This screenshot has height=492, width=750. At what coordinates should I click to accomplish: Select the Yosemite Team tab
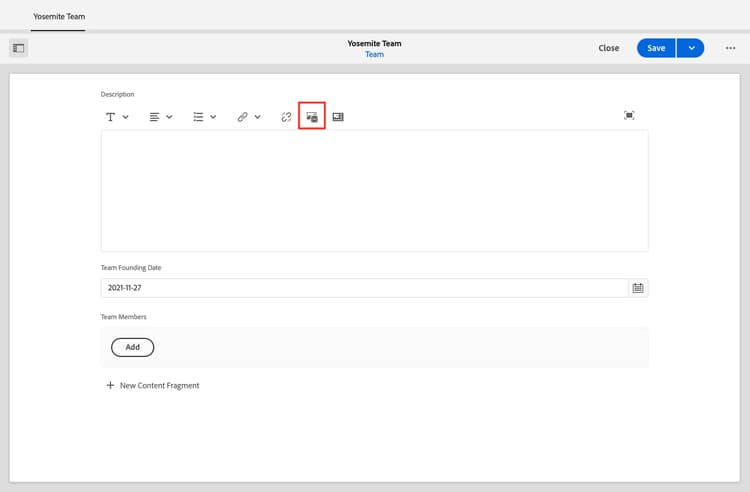point(59,16)
